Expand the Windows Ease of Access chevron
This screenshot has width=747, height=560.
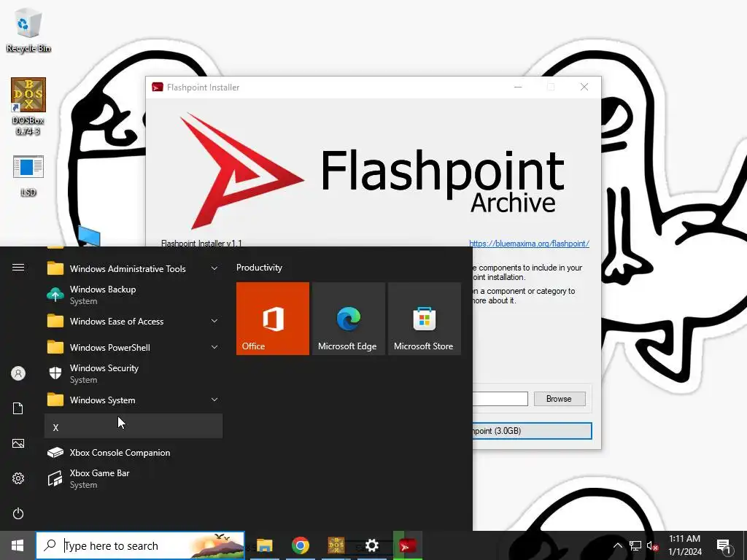[214, 321]
